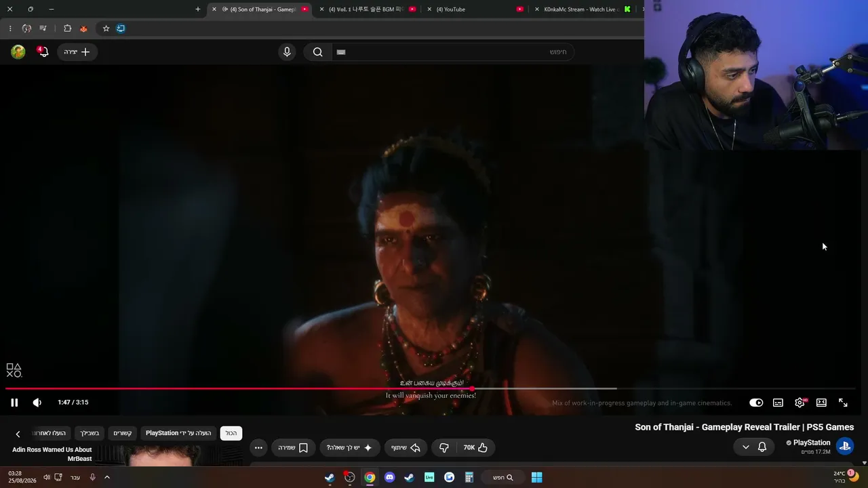
Task: Open more actions three-dot menu below video
Action: [258, 447]
